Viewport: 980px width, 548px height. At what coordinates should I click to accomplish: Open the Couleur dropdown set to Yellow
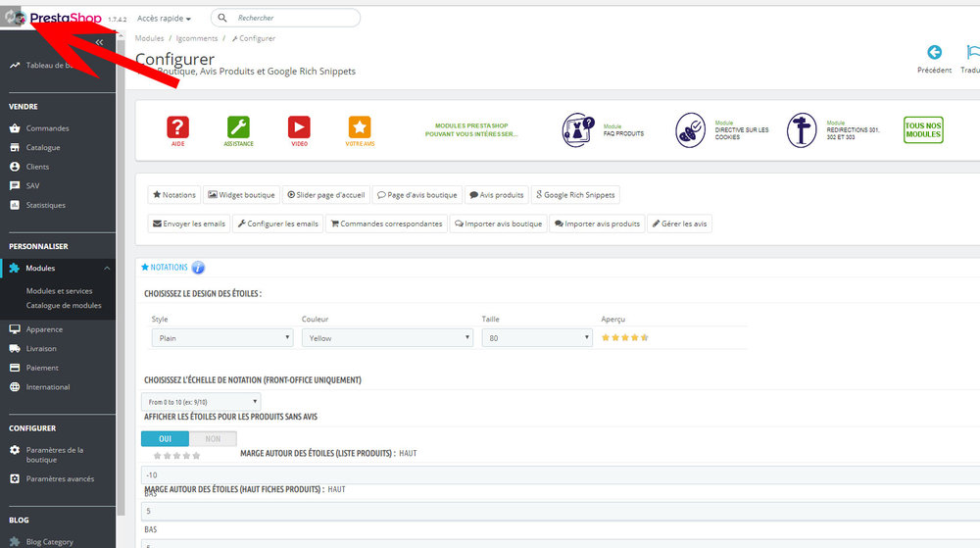click(x=387, y=338)
